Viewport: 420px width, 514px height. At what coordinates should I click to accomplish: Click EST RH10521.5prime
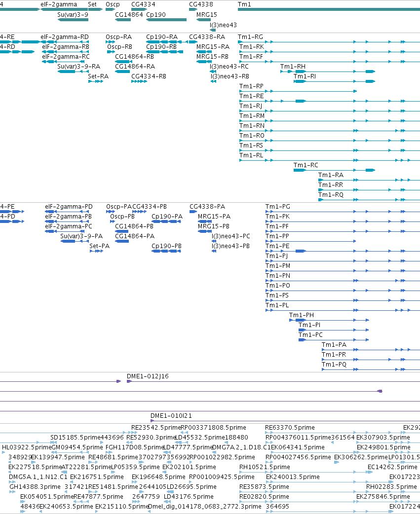click(x=265, y=467)
